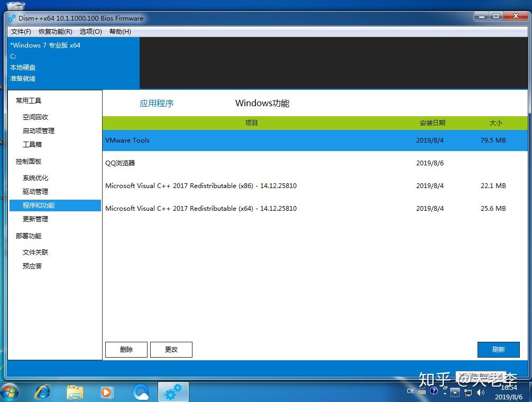Open 预应答 in the sidebar
The height and width of the screenshot is (402, 532).
click(32, 266)
